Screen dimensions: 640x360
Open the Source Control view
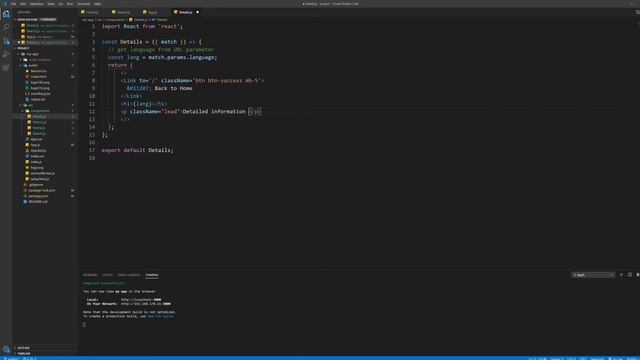pos(6,41)
